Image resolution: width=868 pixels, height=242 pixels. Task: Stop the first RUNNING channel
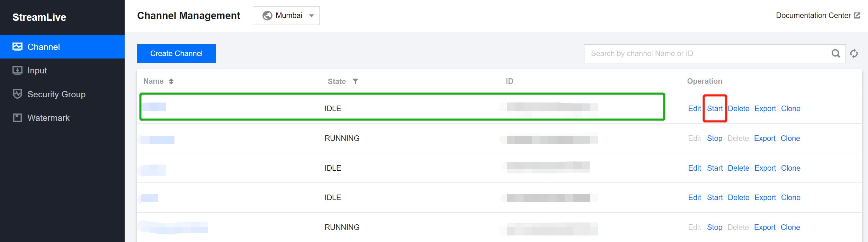pyautogui.click(x=714, y=138)
